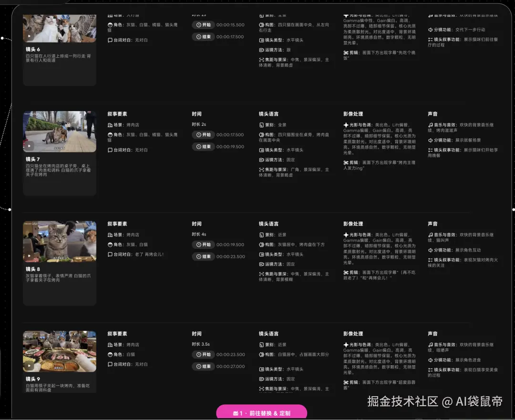Click the 台词对白 dialogue icon in Shot 8

(110, 255)
